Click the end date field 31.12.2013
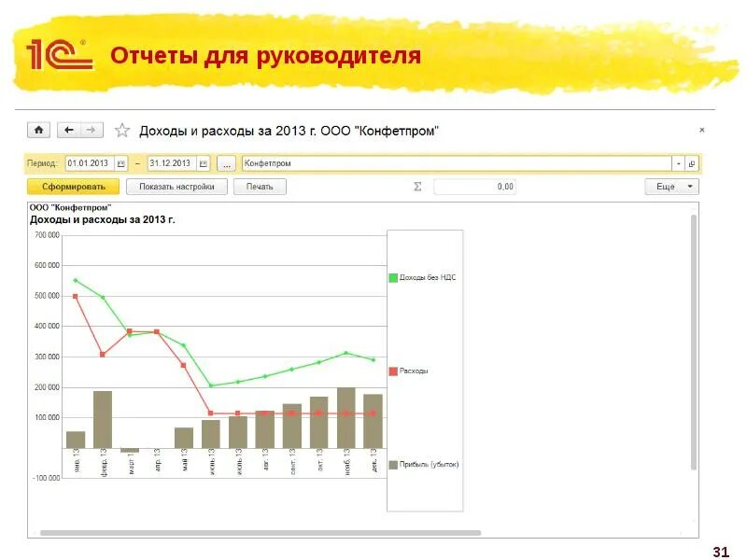 173,163
